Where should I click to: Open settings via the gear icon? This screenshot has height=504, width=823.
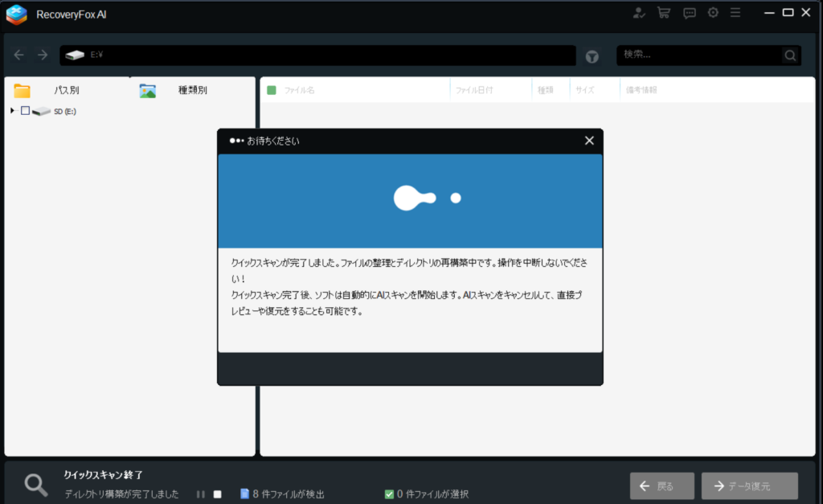(x=713, y=13)
